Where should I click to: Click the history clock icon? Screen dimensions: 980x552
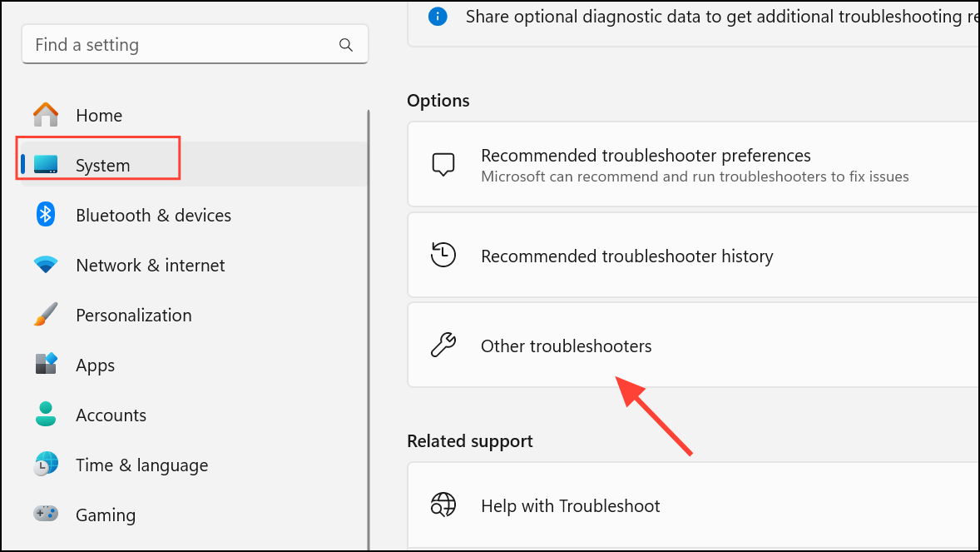[443, 255]
